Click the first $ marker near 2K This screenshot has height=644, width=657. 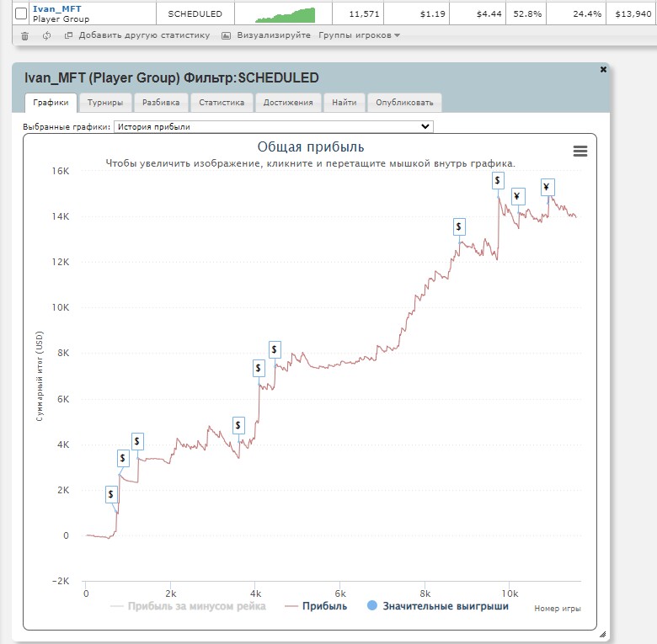[111, 494]
